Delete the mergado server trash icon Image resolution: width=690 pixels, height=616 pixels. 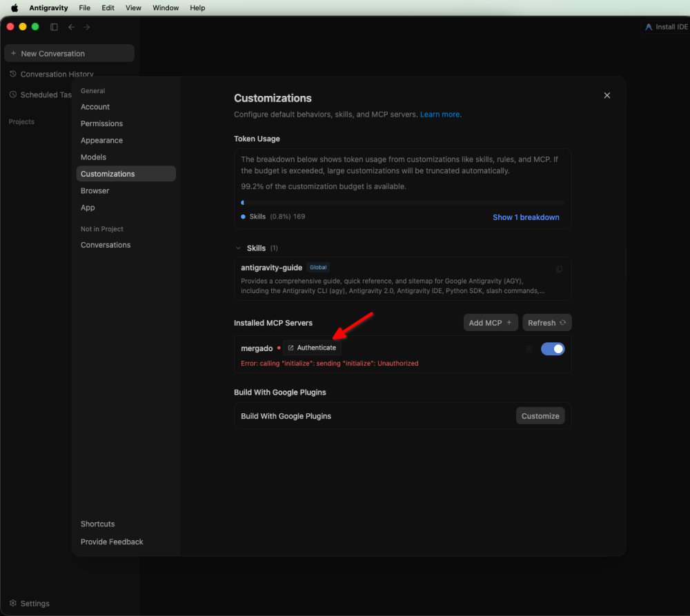[x=529, y=349]
